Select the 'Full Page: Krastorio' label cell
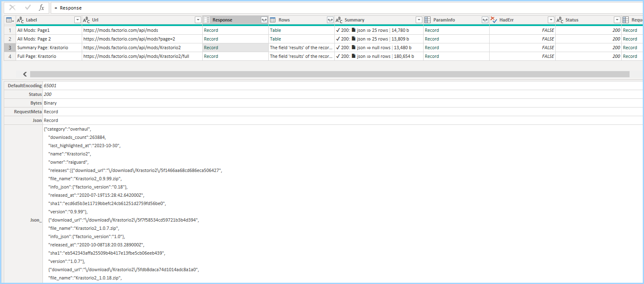The height and width of the screenshot is (284, 644). click(x=49, y=56)
